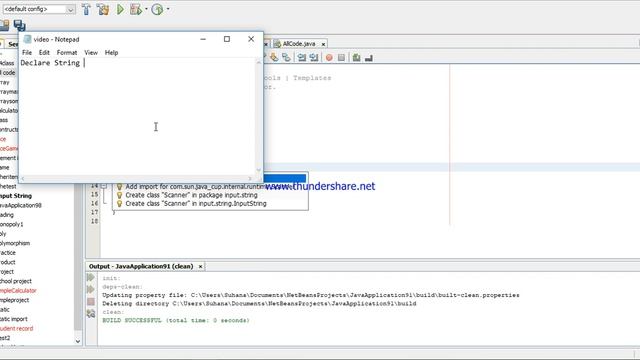
Task: Select the Output - JavaApplication91 (clean) tab
Action: click(x=141, y=266)
